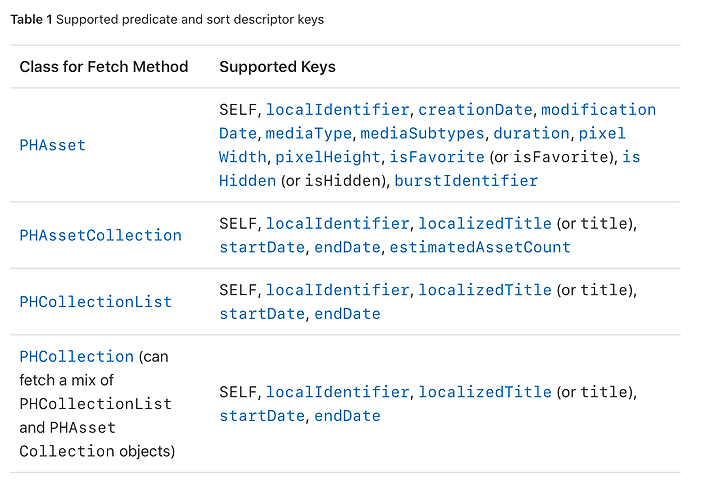The height and width of the screenshot is (502, 720).
Task: Click SELF in the PHAsset row
Action: (x=238, y=109)
